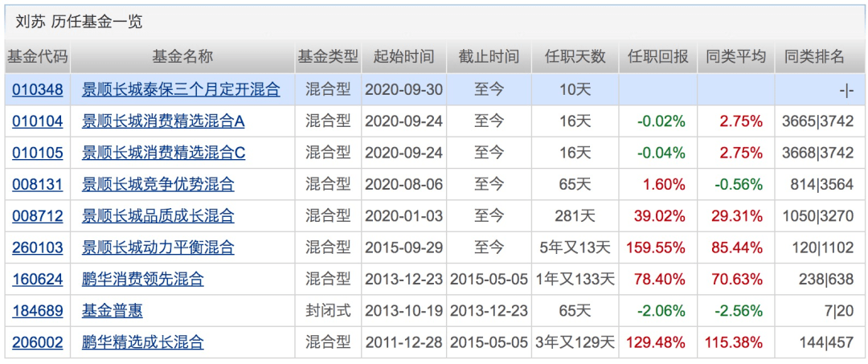This screenshot has width=868, height=364.
Task: Open fund code 184689
Action: point(37,310)
